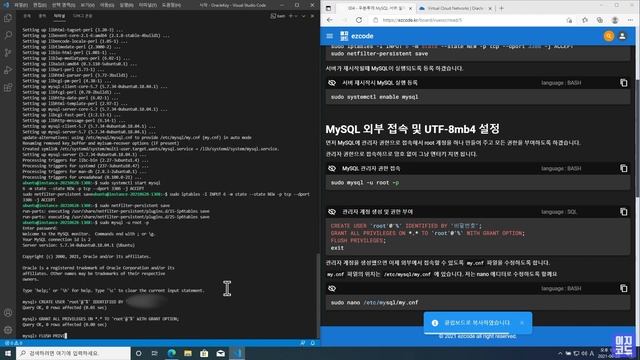
Task: Open Edge settings and more menu
Action: click(630, 20)
